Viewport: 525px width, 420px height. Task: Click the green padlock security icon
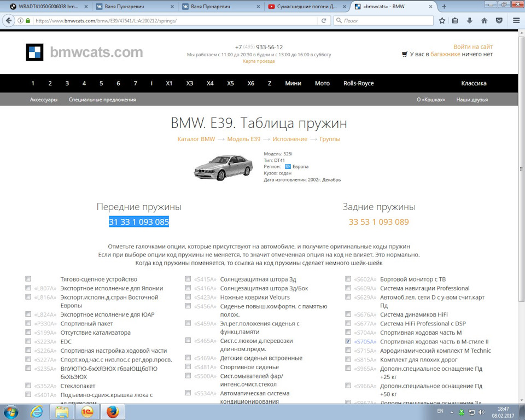coord(28,21)
